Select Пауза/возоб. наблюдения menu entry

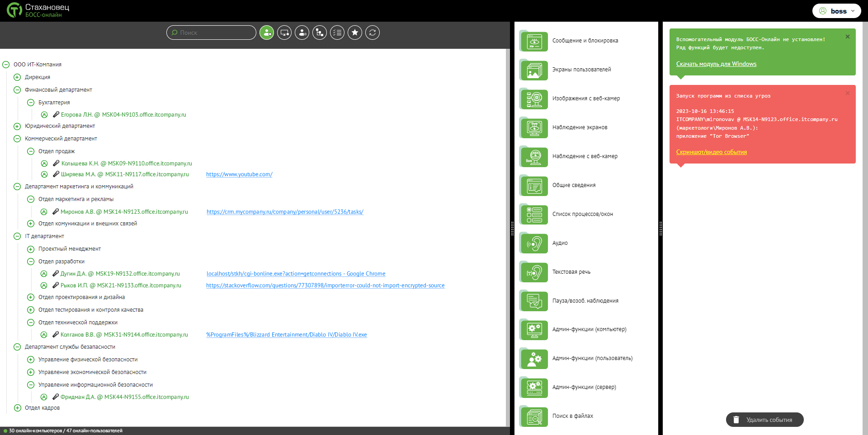point(585,301)
